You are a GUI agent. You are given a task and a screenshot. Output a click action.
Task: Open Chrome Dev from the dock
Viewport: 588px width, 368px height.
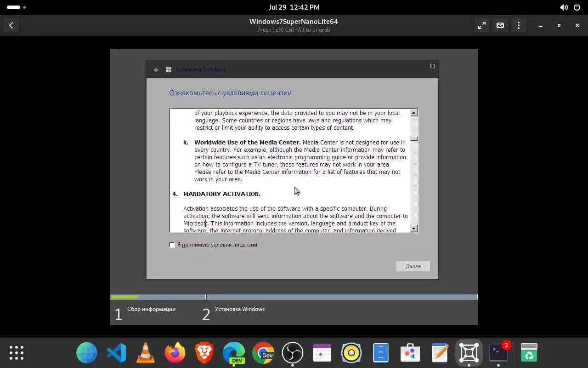coord(263,353)
